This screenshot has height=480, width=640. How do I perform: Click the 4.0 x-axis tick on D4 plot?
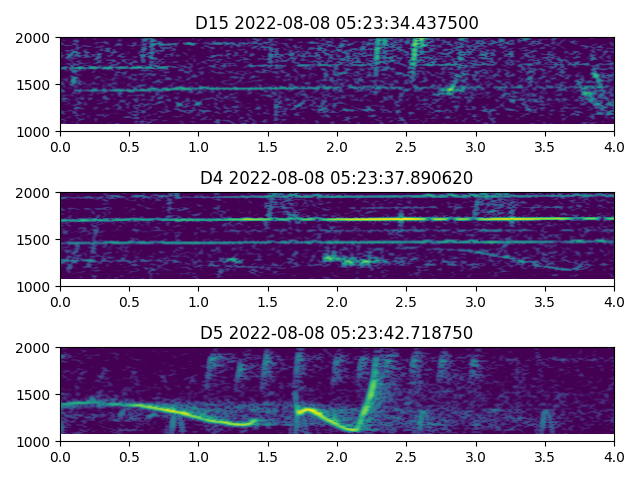[614, 301]
